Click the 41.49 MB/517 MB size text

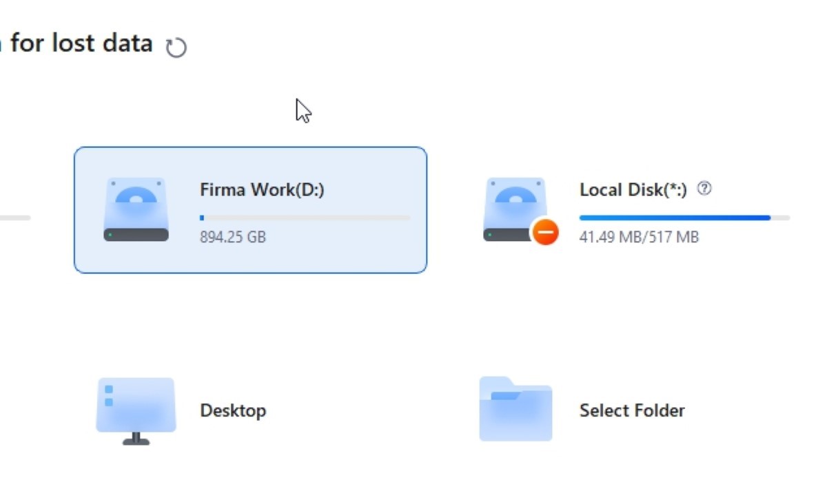pyautogui.click(x=639, y=238)
